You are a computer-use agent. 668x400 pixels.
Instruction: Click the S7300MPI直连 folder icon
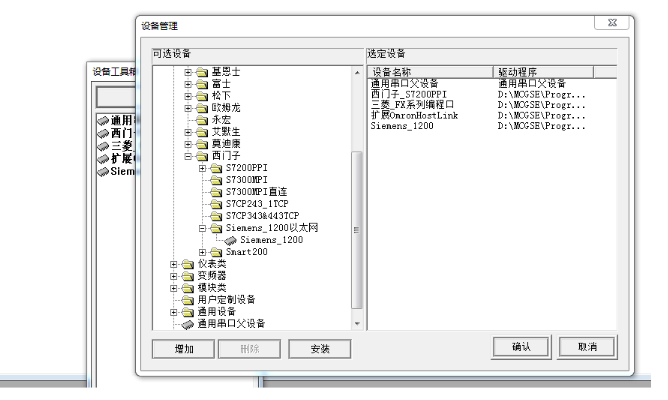pos(217,191)
